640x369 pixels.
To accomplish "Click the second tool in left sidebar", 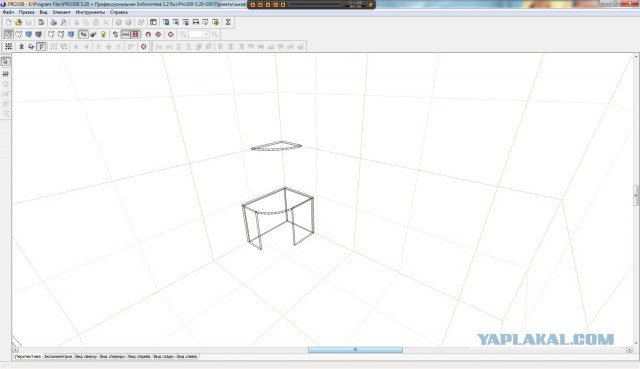I will [6, 74].
